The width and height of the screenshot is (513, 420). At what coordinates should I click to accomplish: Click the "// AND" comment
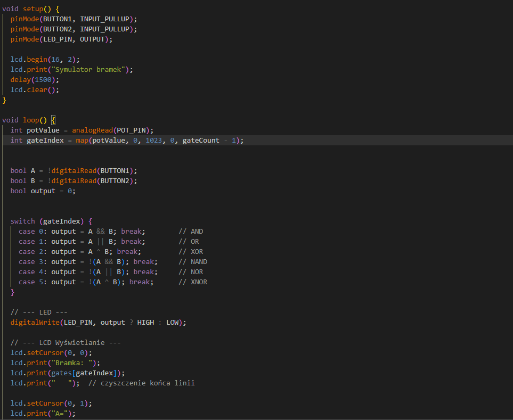tap(191, 232)
